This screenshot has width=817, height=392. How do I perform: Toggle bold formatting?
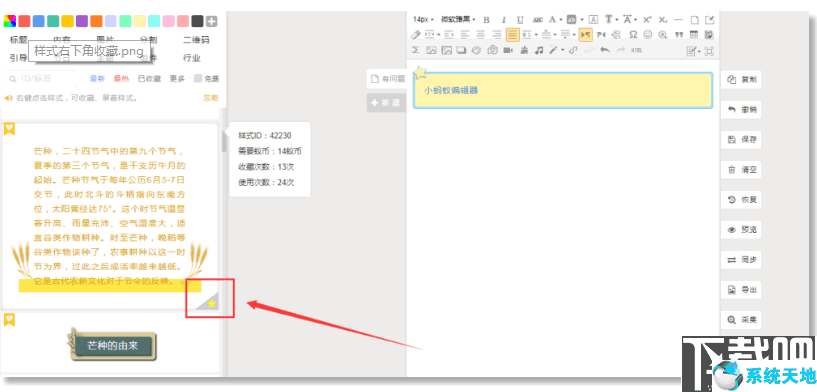coord(486,20)
